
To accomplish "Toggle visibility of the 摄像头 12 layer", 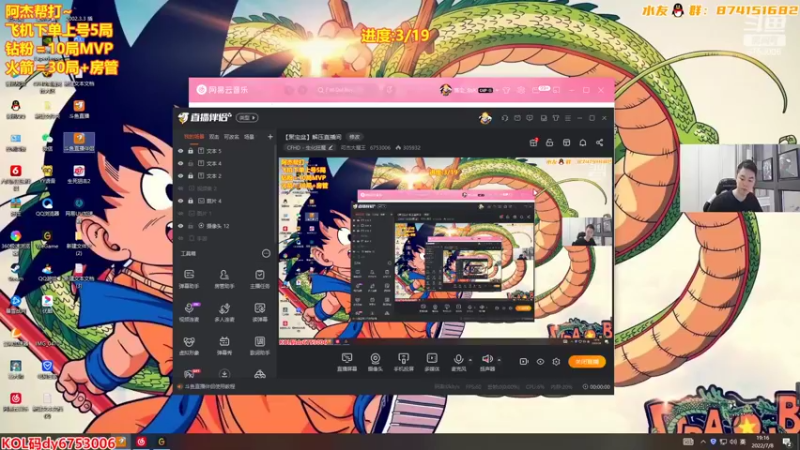I will tap(181, 226).
